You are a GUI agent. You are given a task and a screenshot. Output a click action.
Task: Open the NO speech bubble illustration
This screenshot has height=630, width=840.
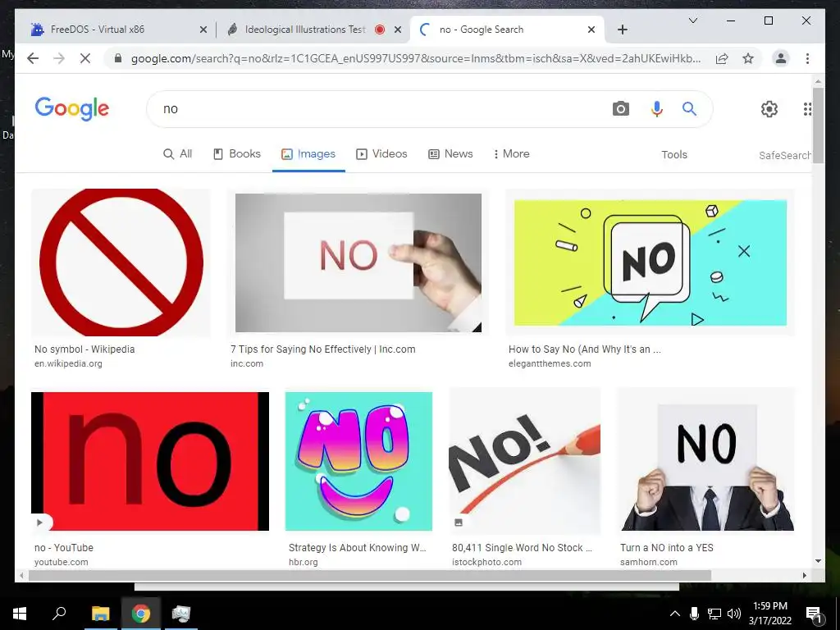(651, 262)
